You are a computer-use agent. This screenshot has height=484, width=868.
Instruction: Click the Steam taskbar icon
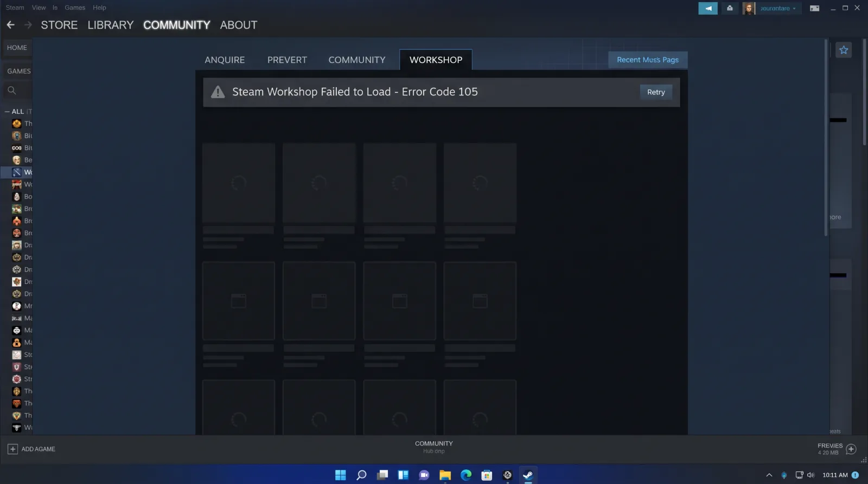(x=528, y=475)
